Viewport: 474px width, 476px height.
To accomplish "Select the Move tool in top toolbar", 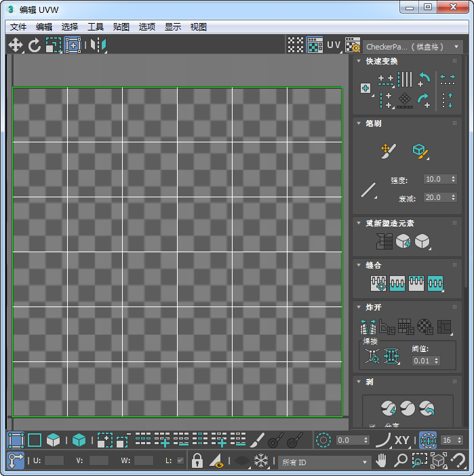I will [x=16, y=45].
